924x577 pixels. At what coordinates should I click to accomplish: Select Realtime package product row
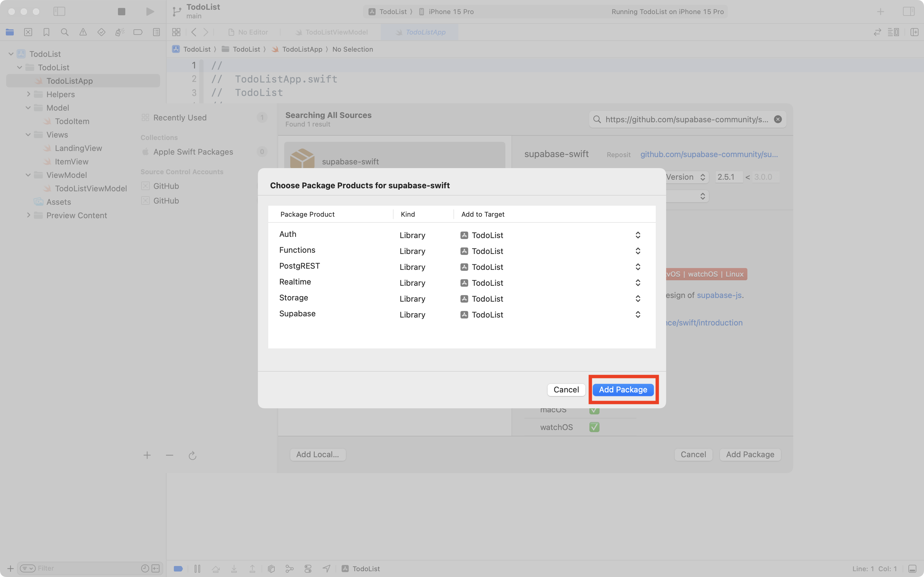(x=295, y=282)
